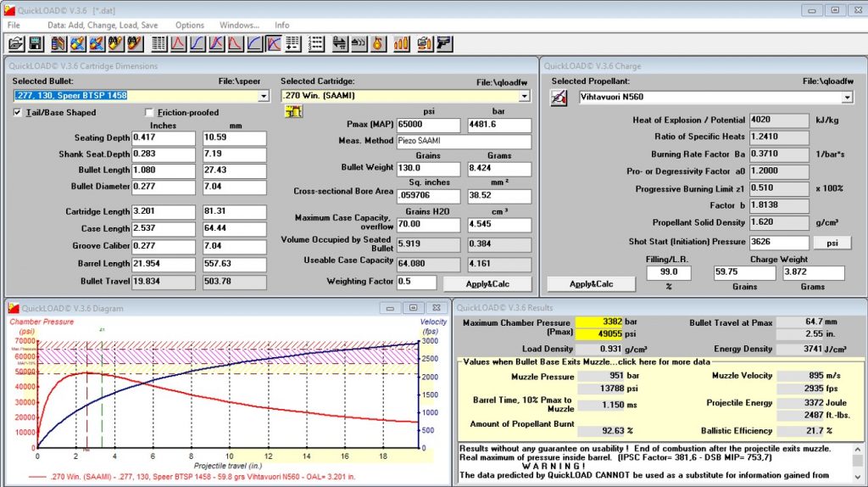868x487 pixels.
Task: Click the Cartridge Length inches field
Action: click(164, 211)
